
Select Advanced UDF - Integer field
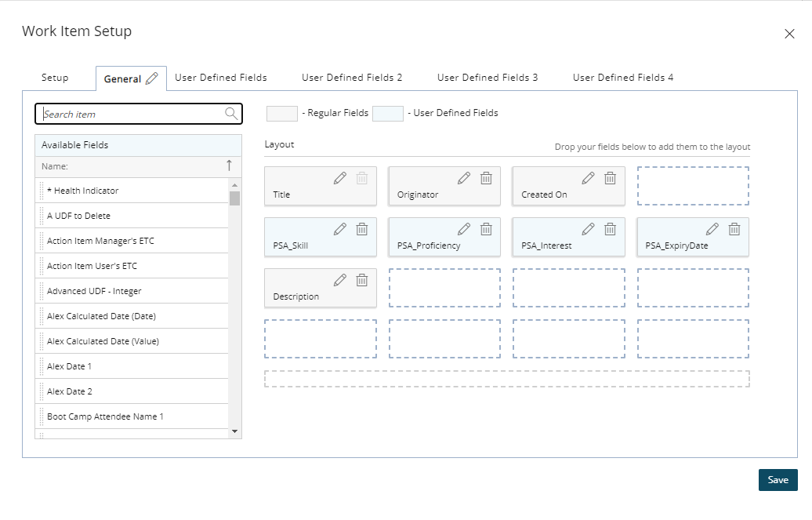(132, 291)
